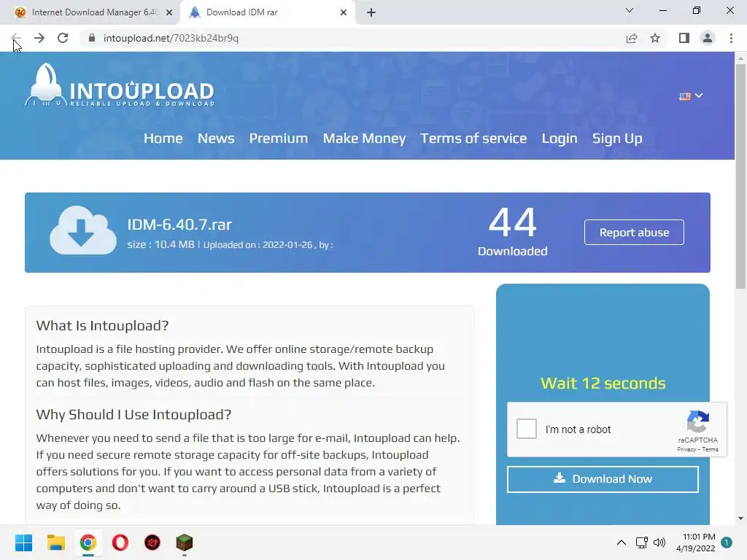
Task: Click the 'size : 10.4 MB' text
Action: click(x=160, y=245)
